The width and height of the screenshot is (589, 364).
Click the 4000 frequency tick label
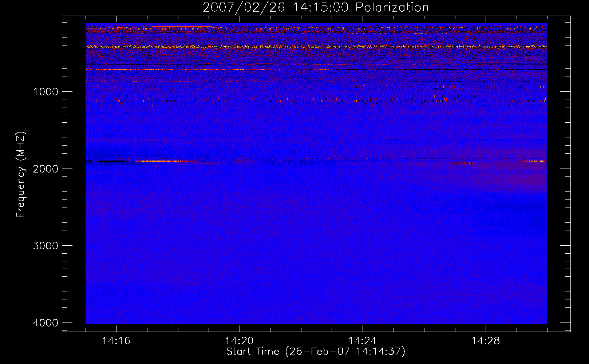(x=46, y=323)
